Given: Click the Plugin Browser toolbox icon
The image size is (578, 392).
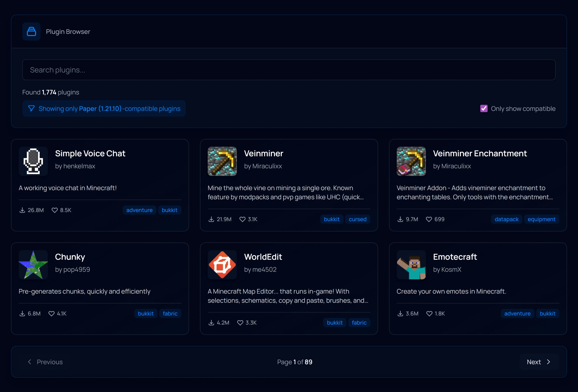Looking at the screenshot, I should tap(31, 32).
